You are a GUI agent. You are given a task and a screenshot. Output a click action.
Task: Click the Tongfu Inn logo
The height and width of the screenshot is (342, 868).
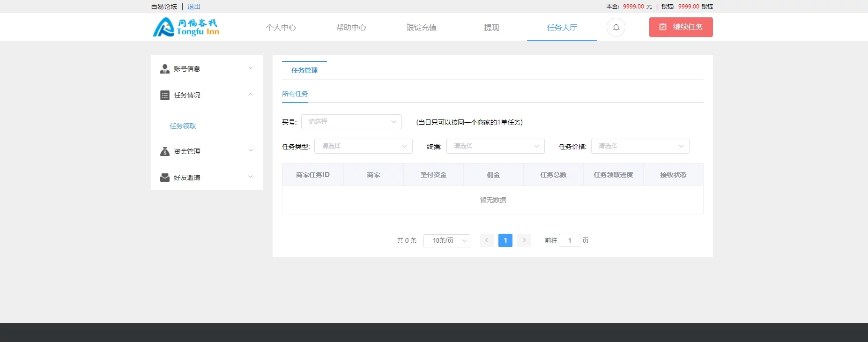point(186,27)
